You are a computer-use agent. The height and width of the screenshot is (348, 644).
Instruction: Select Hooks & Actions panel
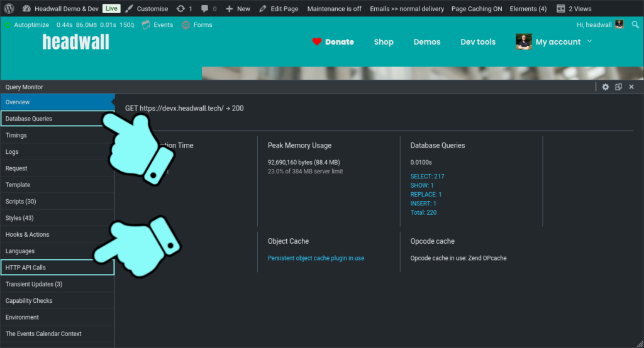57,234
